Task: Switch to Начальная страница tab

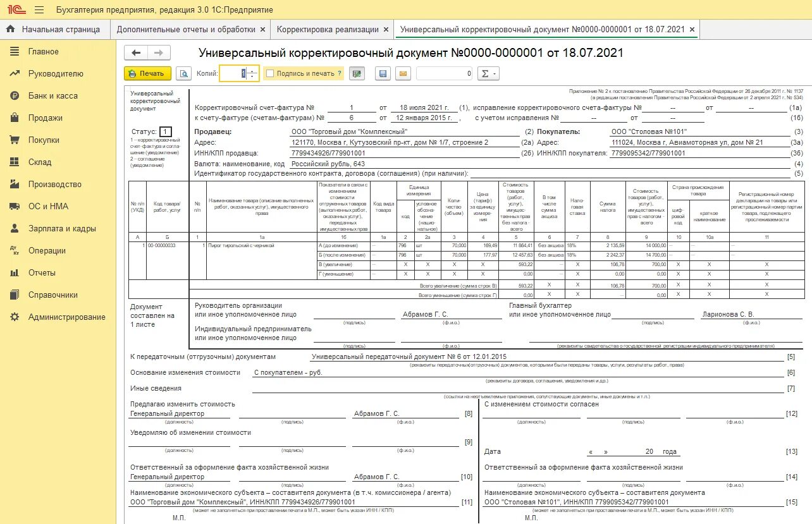Action: point(54,29)
